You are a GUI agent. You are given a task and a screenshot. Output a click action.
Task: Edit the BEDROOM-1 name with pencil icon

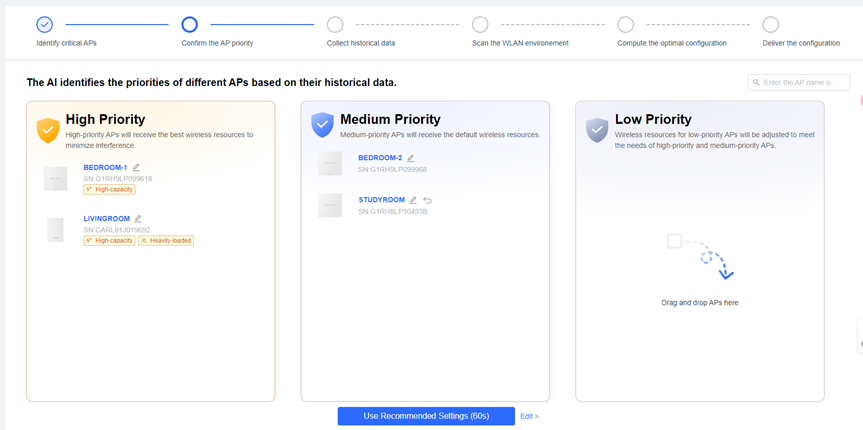point(136,168)
